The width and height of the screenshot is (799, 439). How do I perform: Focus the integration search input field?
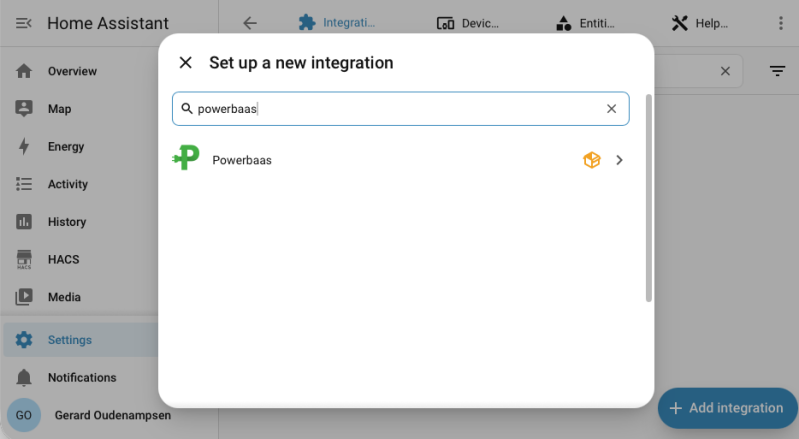pyautogui.click(x=401, y=108)
